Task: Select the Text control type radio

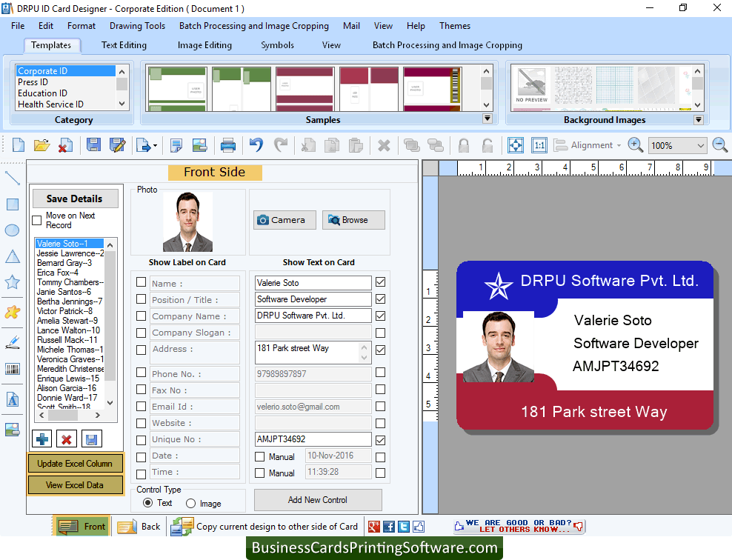Action: (148, 503)
